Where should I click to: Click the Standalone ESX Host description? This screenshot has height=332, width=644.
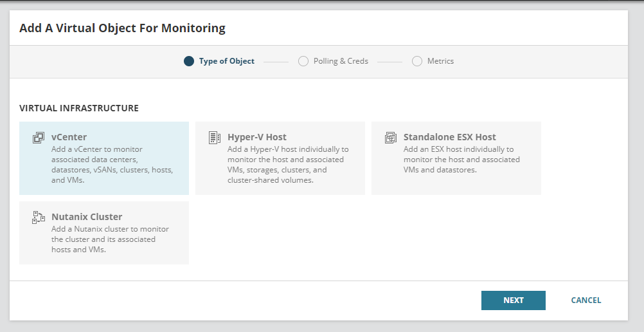point(461,160)
